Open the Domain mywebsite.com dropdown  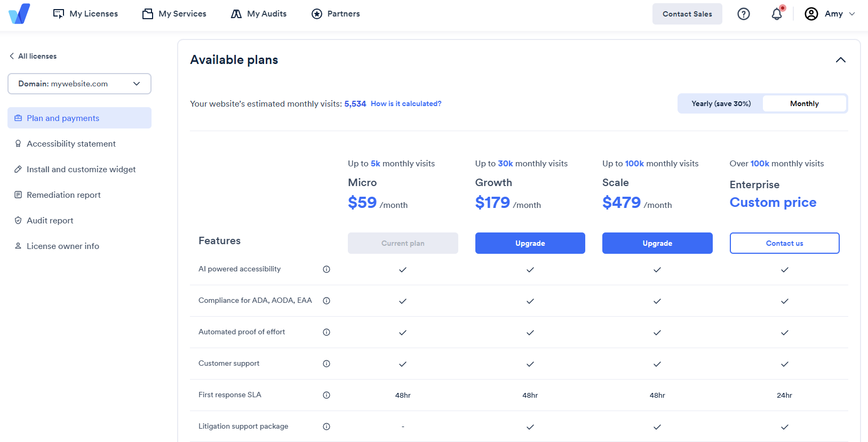79,84
